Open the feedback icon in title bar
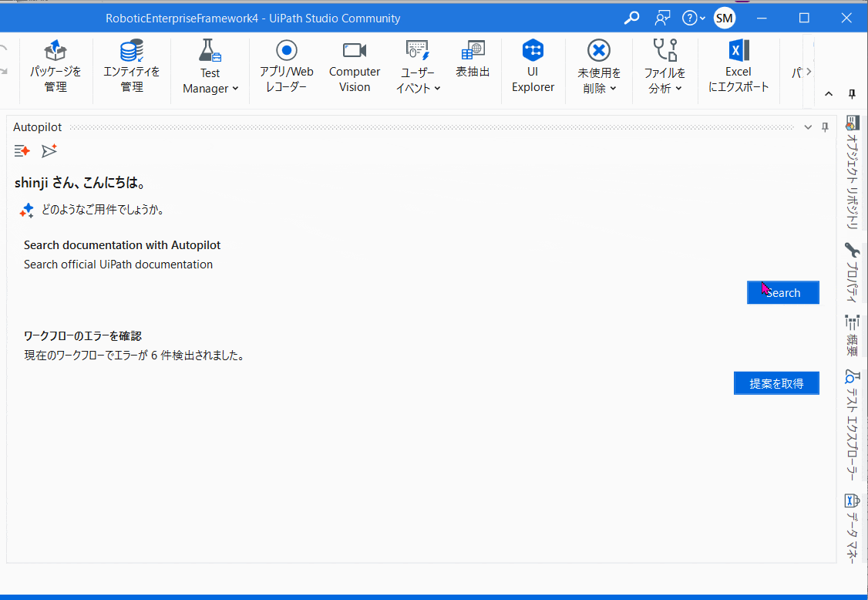The height and width of the screenshot is (600, 868). [x=662, y=19]
